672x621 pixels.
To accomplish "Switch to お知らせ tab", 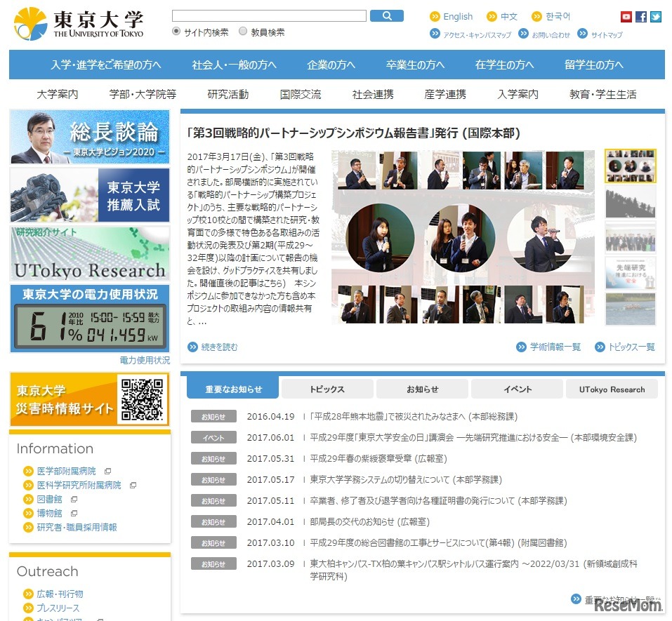I will 422,389.
